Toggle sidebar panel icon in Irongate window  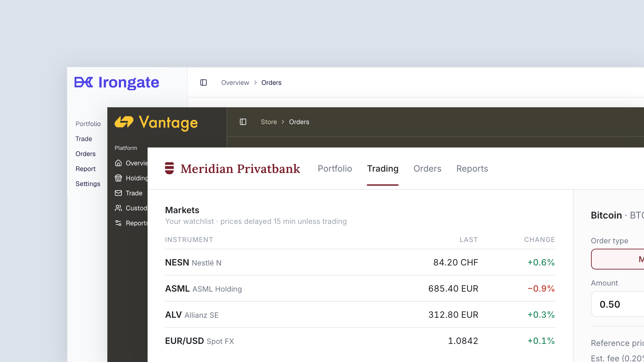[x=204, y=82]
